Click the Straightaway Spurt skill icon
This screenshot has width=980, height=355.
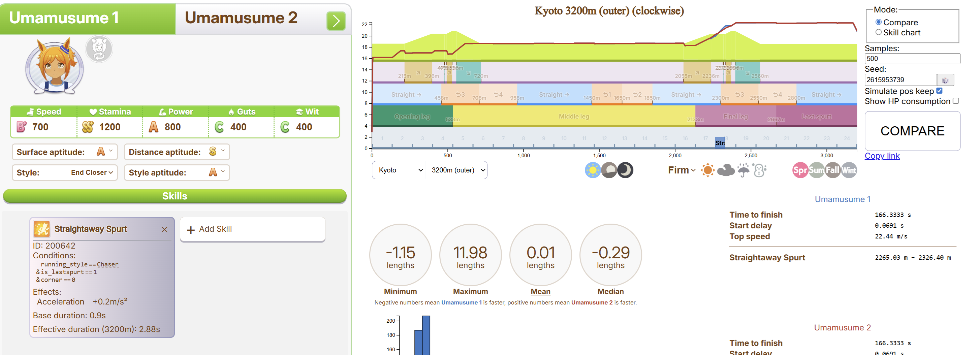(x=41, y=229)
